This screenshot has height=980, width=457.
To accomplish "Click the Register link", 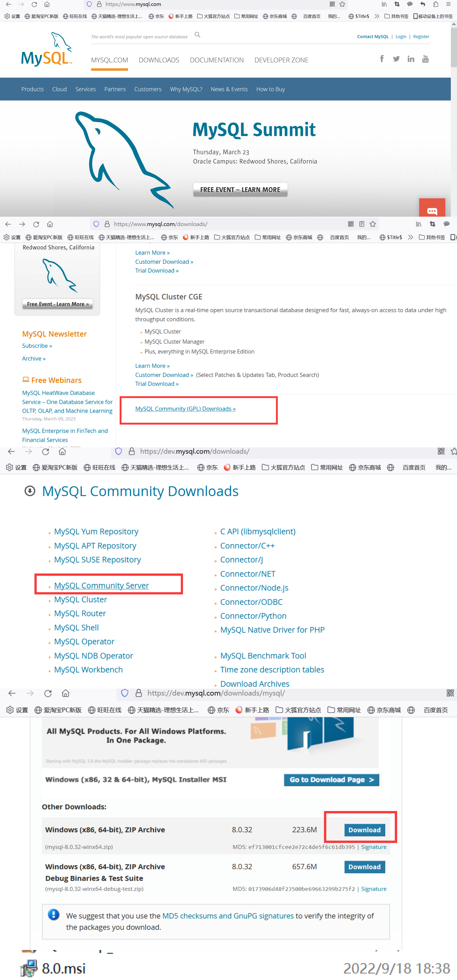I will 421,36.
